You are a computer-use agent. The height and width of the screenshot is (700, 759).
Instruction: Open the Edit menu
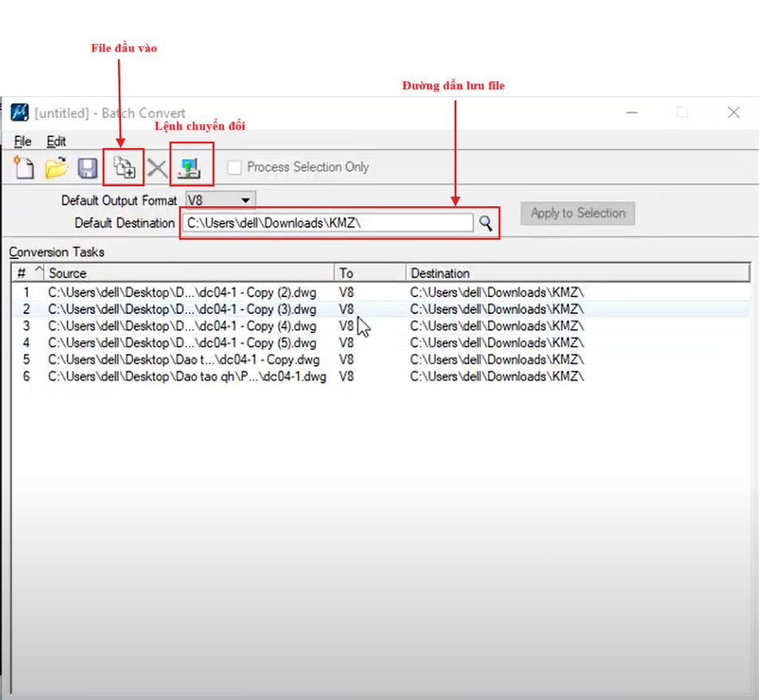pos(56,141)
